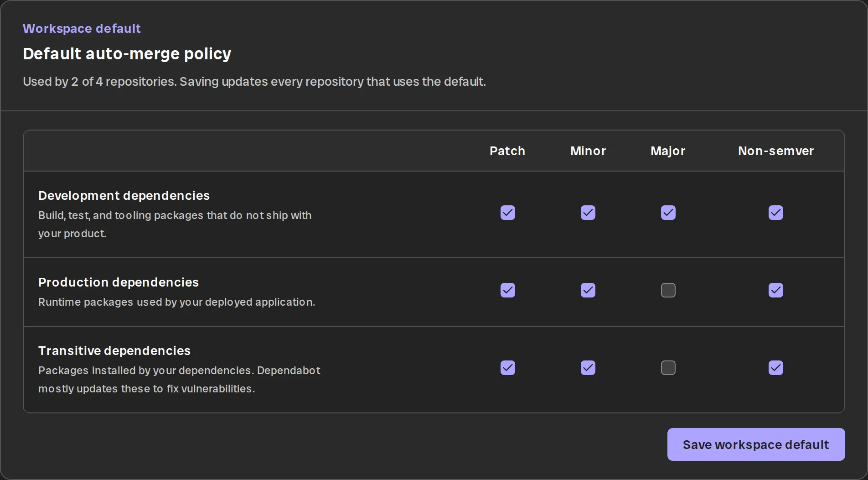Screen dimensions: 868x480
Task: Click the Workspace default label
Action: pyautogui.click(x=82, y=29)
